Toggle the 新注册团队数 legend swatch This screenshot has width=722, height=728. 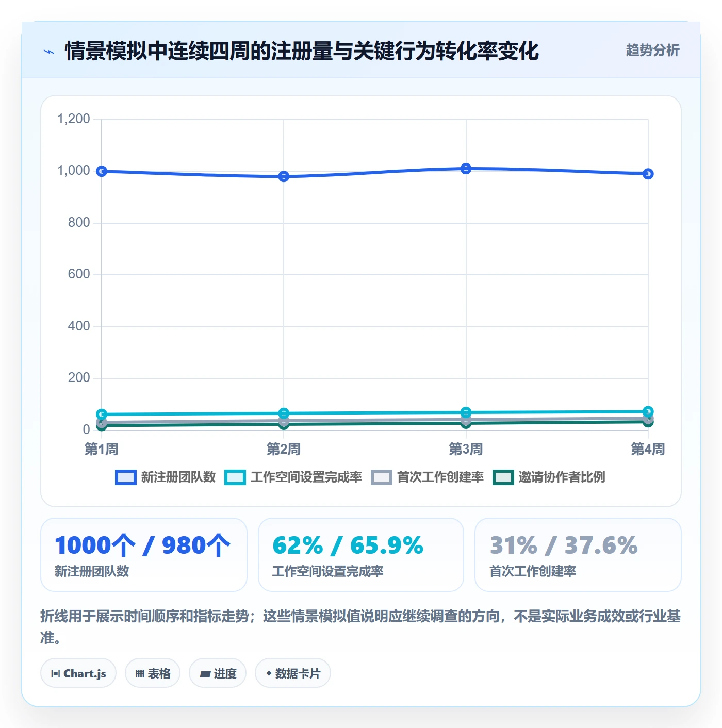pyautogui.click(x=126, y=477)
